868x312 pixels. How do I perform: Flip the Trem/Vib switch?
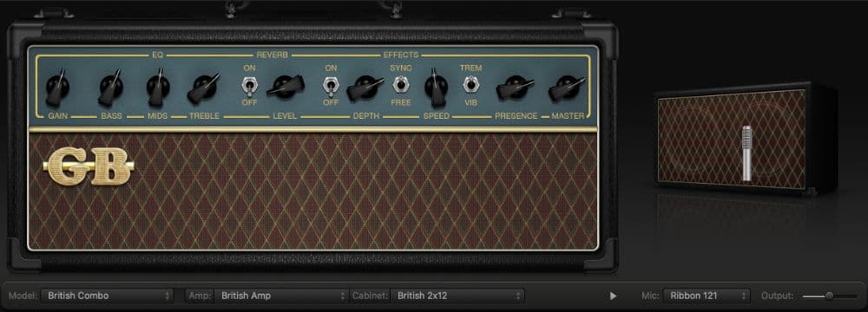470,85
